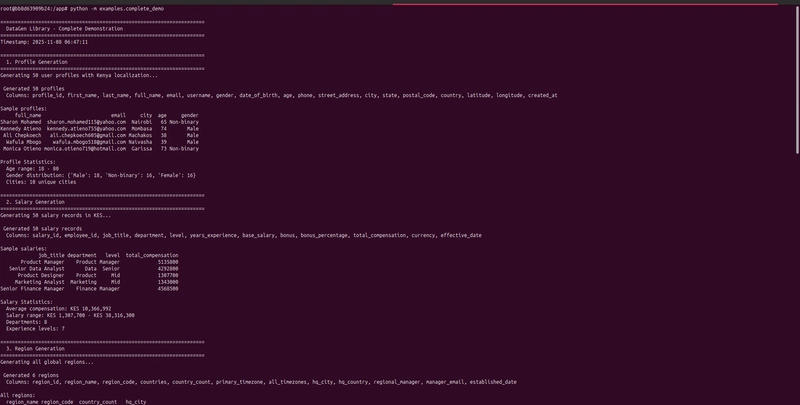Click the 'Generating all global regions...' line
800x405 pixels.
pos(46,361)
